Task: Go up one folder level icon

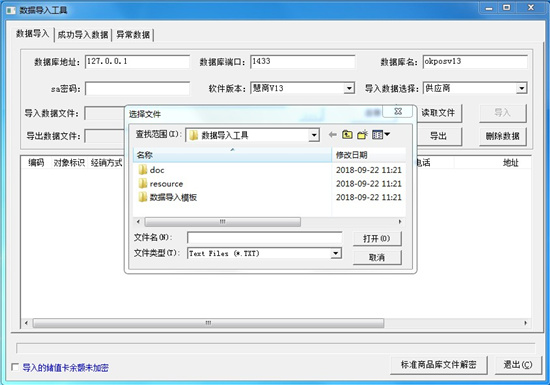Action: point(347,135)
